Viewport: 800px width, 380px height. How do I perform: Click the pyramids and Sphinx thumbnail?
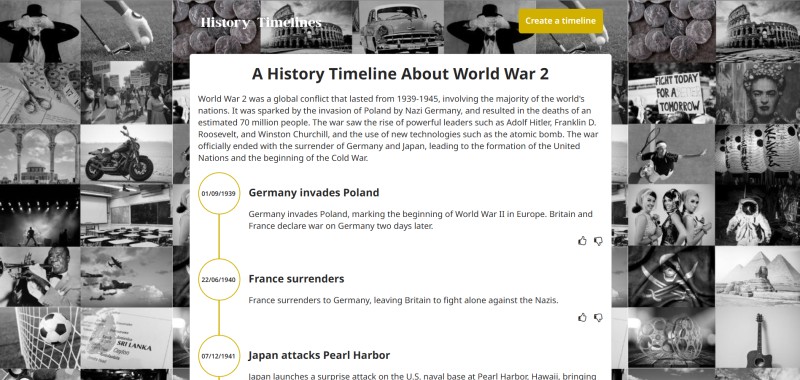tap(757, 276)
